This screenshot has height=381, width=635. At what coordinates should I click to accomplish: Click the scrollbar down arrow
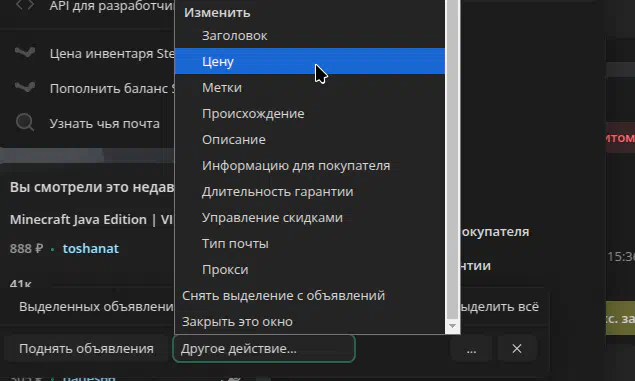pos(452,326)
